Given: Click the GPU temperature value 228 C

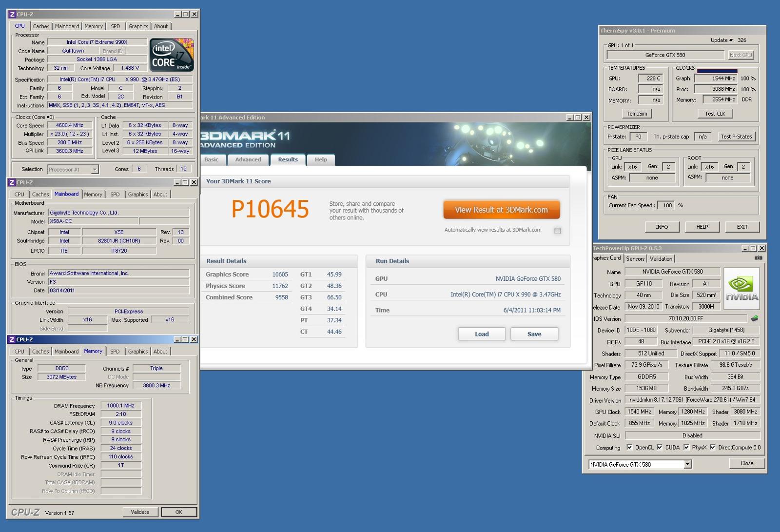Looking at the screenshot, I should point(651,79).
